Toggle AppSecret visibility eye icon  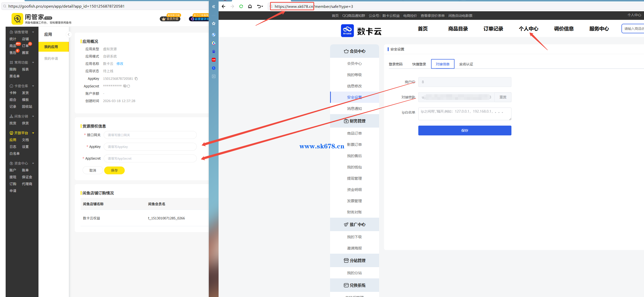124,86
